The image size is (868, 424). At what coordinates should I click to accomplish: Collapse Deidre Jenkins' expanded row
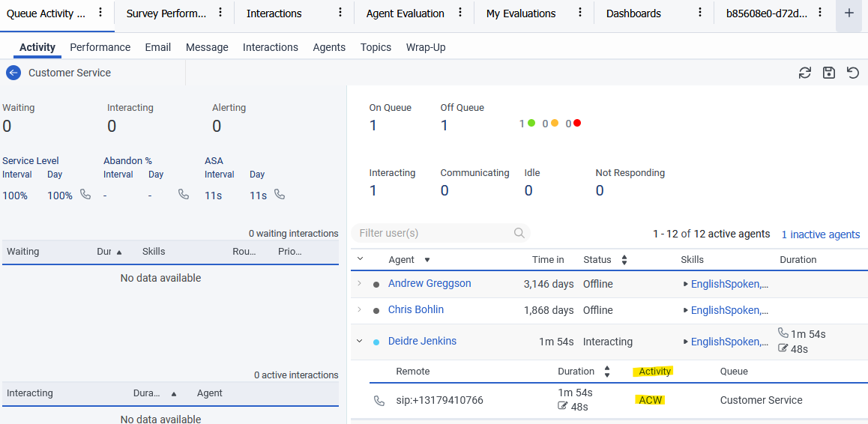pos(359,342)
